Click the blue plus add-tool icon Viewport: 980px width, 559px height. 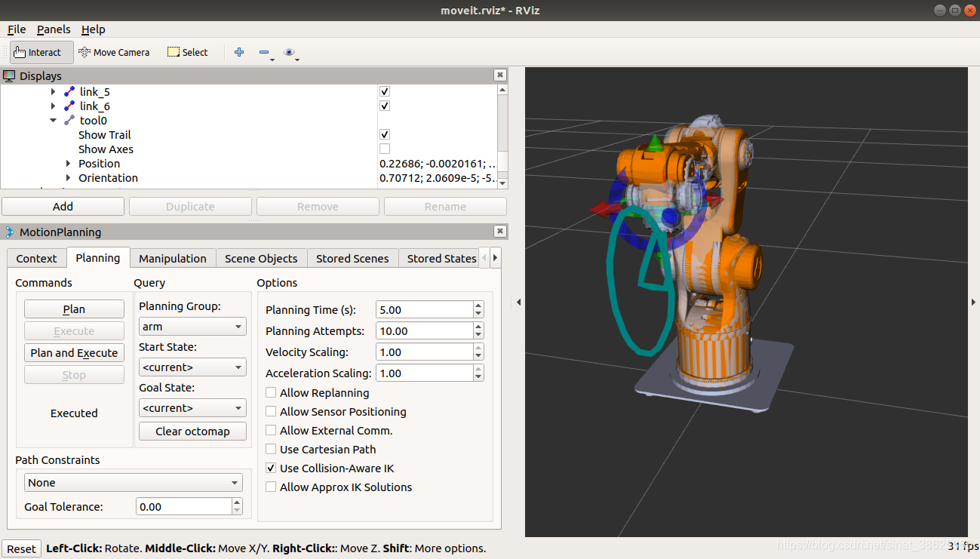point(239,52)
